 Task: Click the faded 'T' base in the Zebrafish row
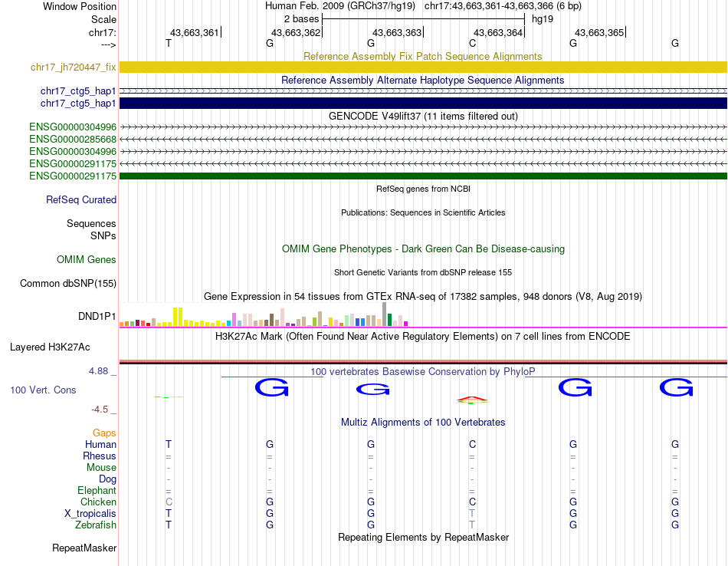(472, 525)
